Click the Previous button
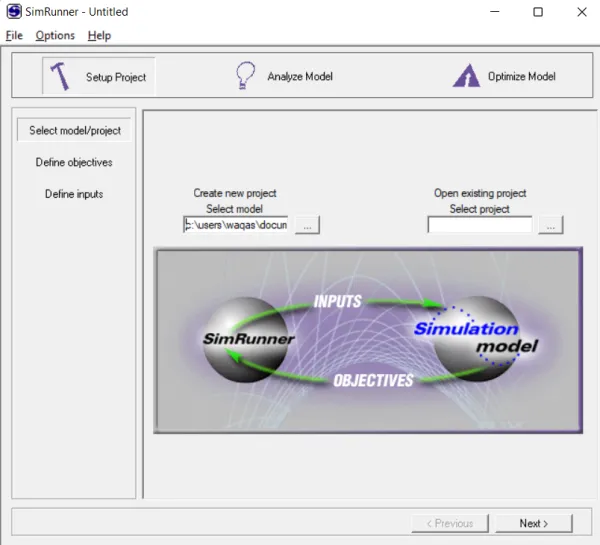Image resolution: width=600 pixels, height=545 pixels. point(450,523)
